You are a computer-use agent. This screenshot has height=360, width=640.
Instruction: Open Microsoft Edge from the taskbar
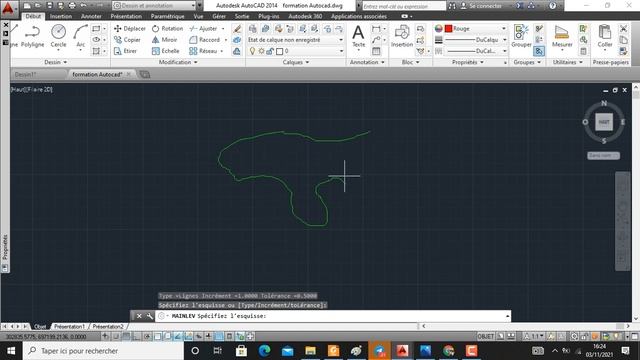(x=264, y=351)
